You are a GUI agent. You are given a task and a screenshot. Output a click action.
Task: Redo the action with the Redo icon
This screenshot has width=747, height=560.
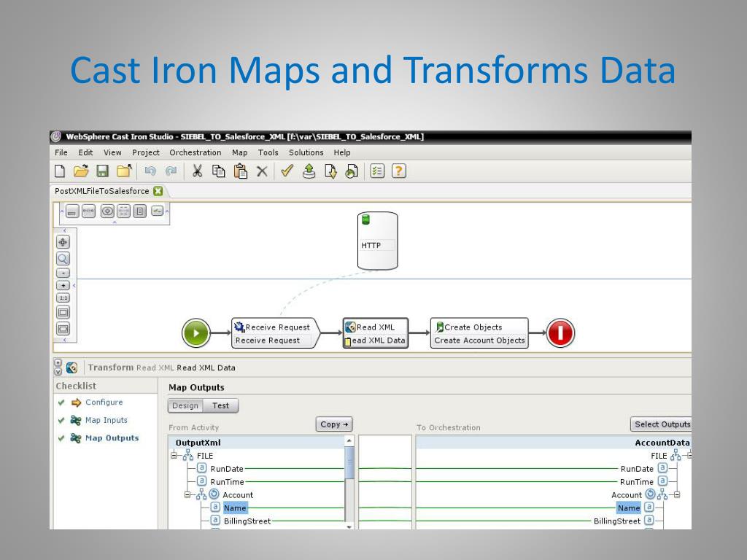171,171
